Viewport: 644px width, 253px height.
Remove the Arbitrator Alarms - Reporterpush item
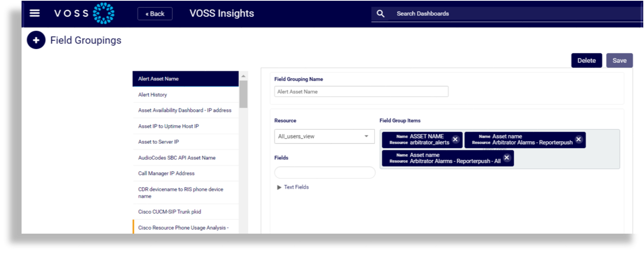tap(578, 139)
